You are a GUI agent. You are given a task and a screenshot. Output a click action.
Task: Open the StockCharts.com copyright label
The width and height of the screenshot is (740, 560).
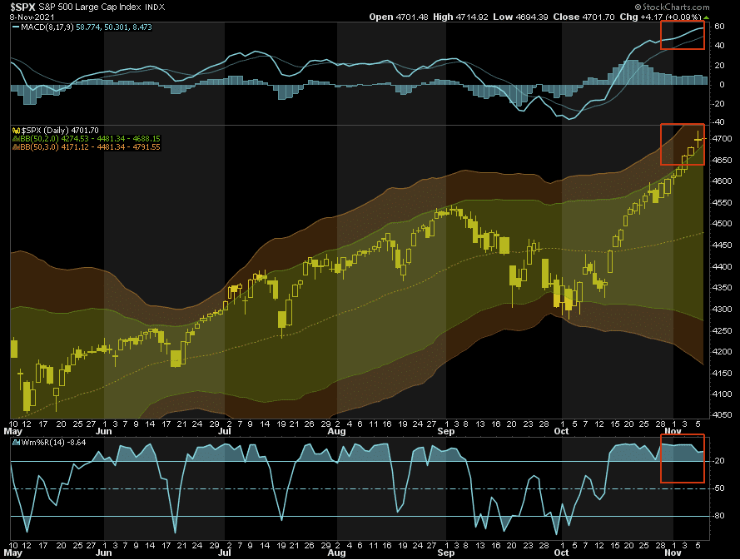[x=672, y=7]
